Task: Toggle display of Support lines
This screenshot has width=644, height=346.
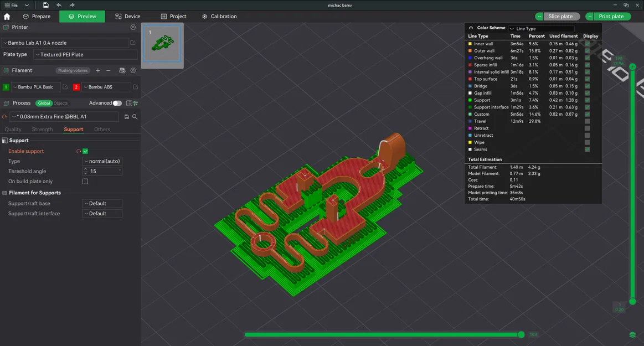Action: tap(588, 100)
